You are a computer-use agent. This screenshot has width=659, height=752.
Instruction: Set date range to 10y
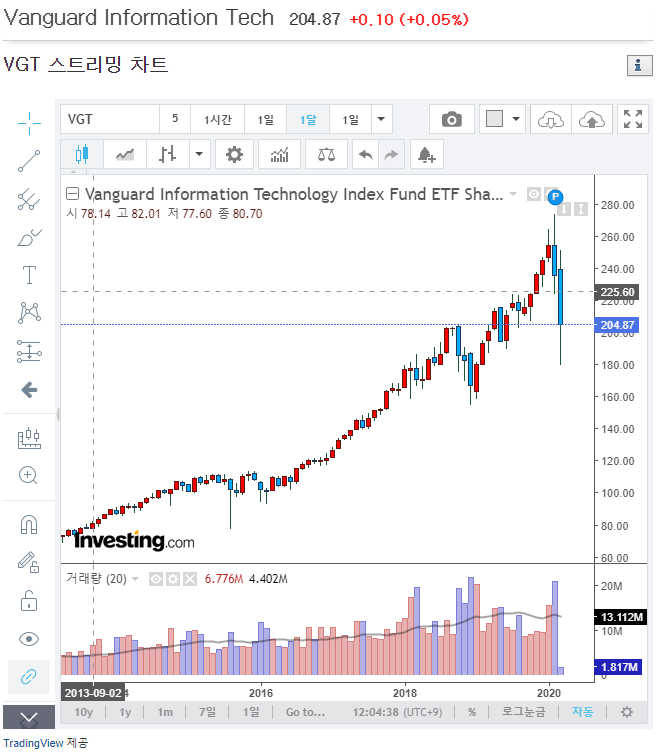click(x=83, y=712)
